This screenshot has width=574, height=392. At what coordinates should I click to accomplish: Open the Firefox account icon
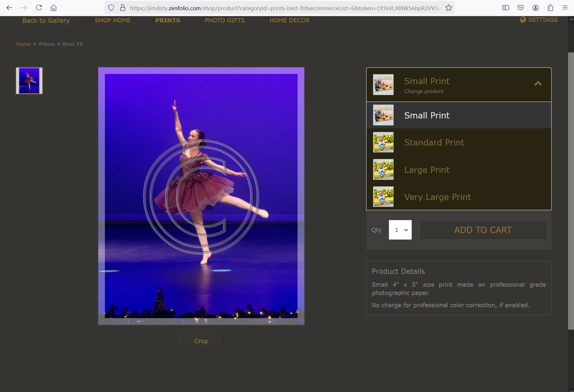pyautogui.click(x=535, y=8)
